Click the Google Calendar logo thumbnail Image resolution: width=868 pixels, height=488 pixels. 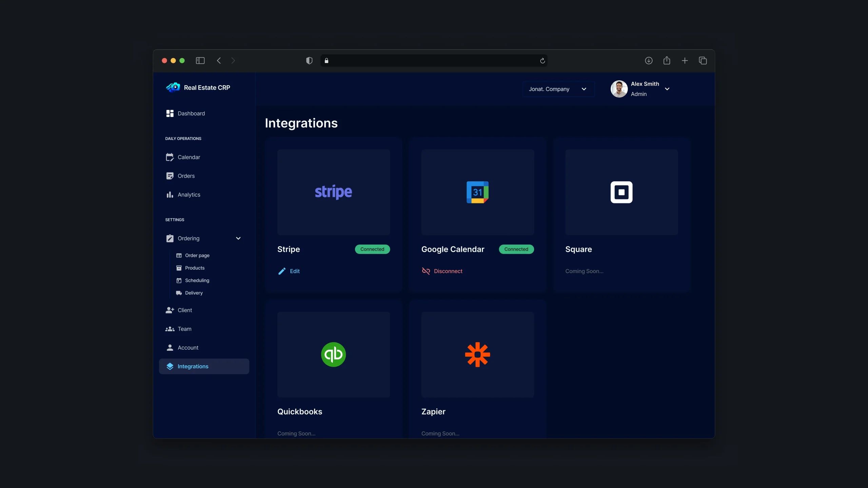click(478, 192)
